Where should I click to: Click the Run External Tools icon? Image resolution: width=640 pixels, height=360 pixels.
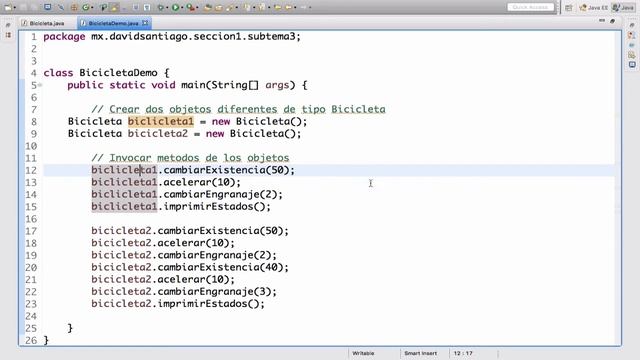190,7
